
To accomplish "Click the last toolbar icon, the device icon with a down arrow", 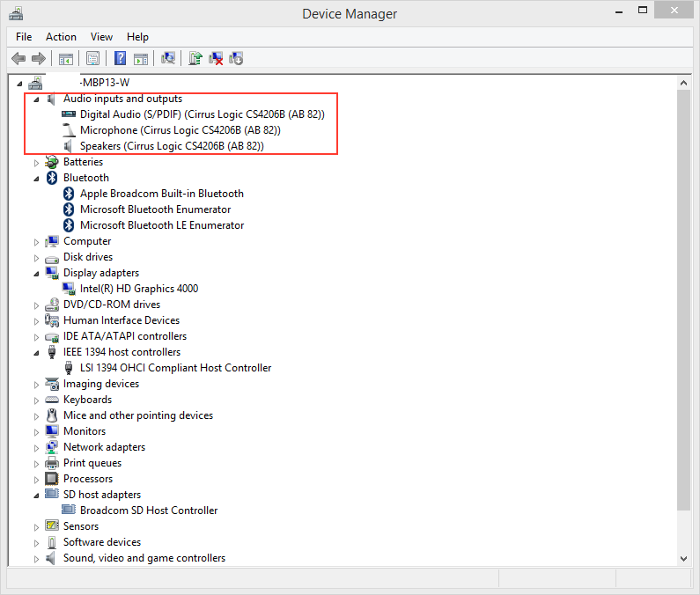I will pyautogui.click(x=236, y=58).
